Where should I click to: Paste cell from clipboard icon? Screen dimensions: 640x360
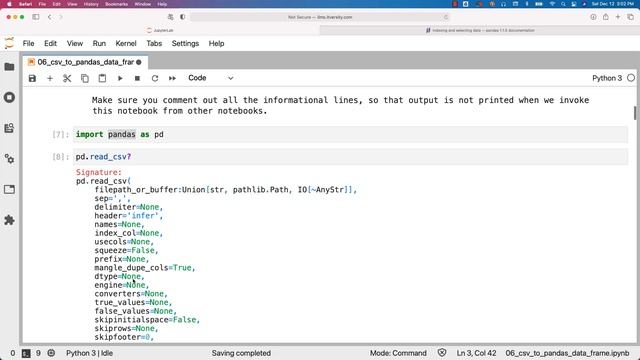[102, 78]
